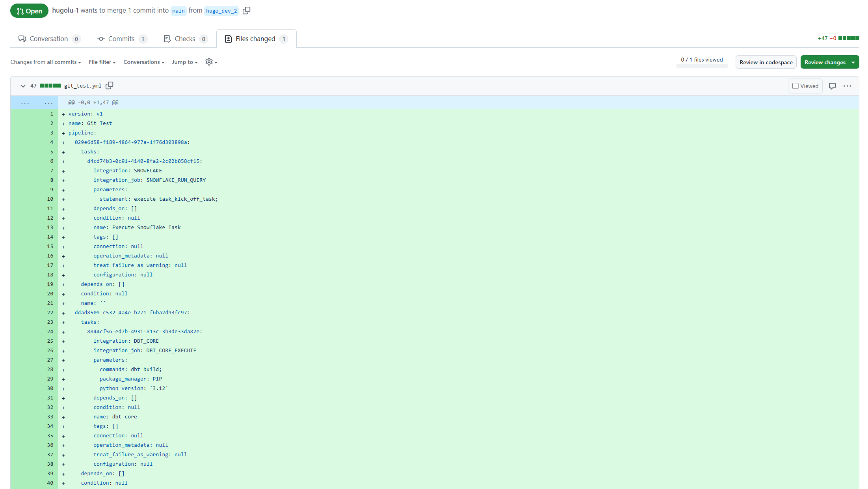
Task: Click the Review in codespace button
Action: (766, 62)
